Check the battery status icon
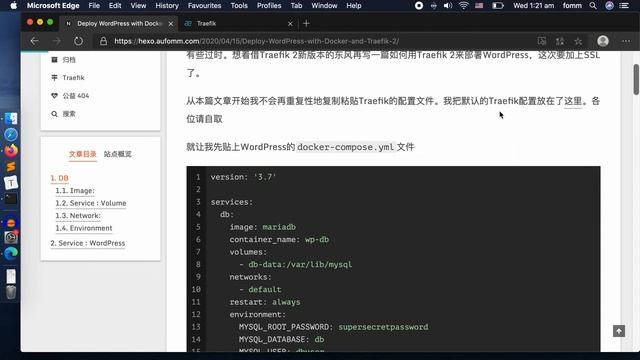The image size is (640, 360). (498, 6)
